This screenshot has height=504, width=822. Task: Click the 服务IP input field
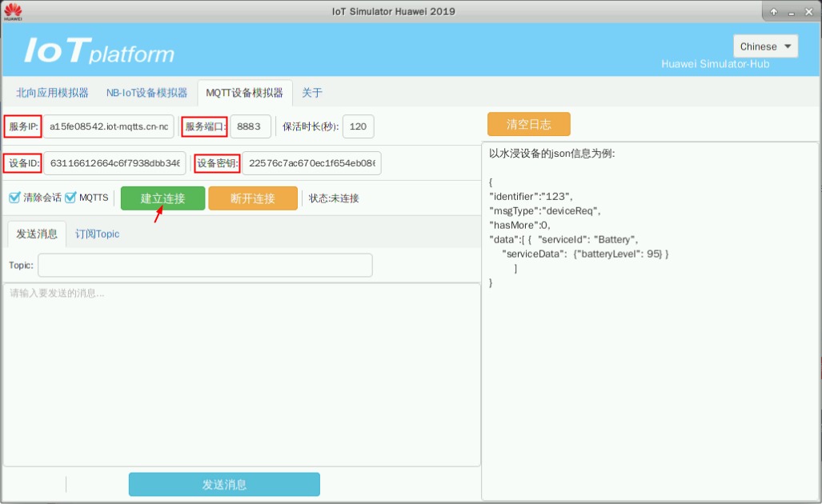click(109, 126)
